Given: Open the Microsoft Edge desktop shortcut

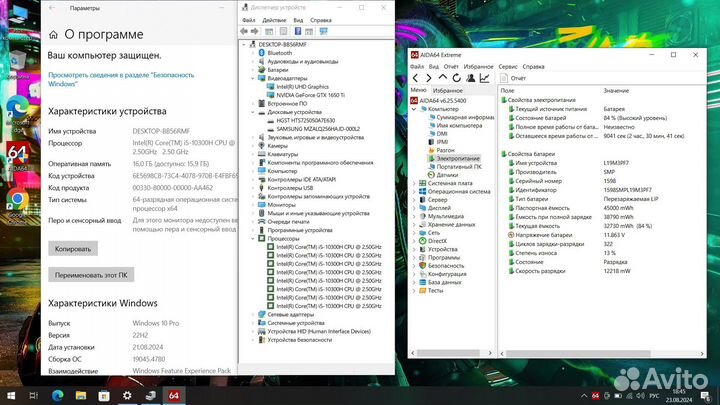Looking at the screenshot, I should 17,115.
